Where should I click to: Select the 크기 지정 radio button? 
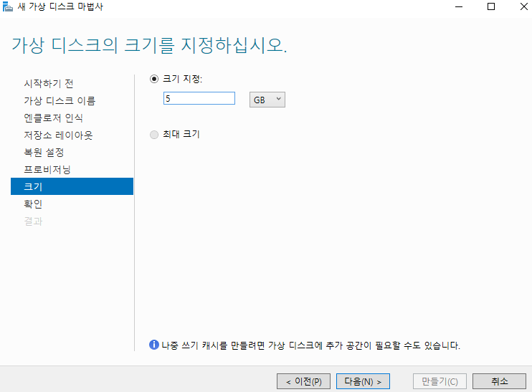[154, 79]
